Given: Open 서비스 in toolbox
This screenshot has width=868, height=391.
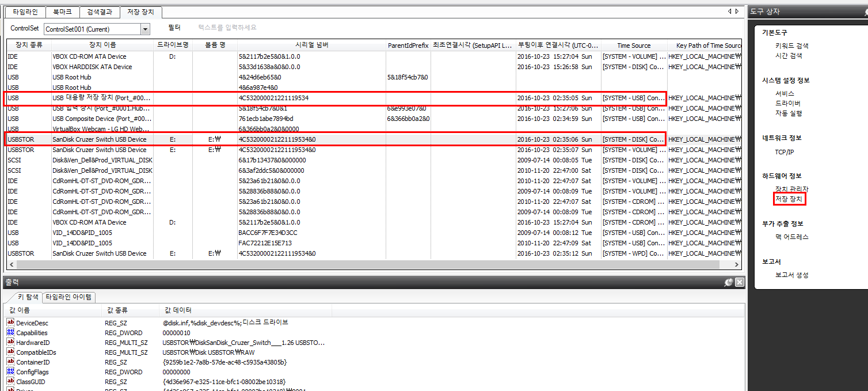Looking at the screenshot, I should click(x=785, y=93).
